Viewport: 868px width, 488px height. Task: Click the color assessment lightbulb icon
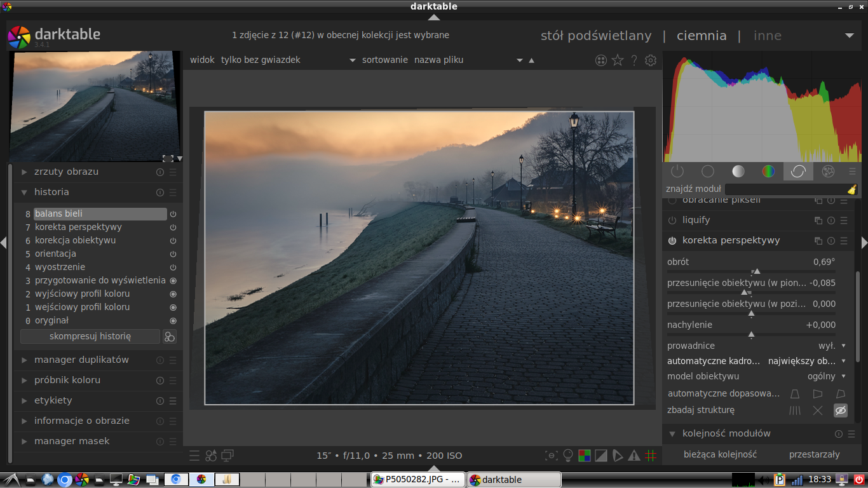[568, 456]
